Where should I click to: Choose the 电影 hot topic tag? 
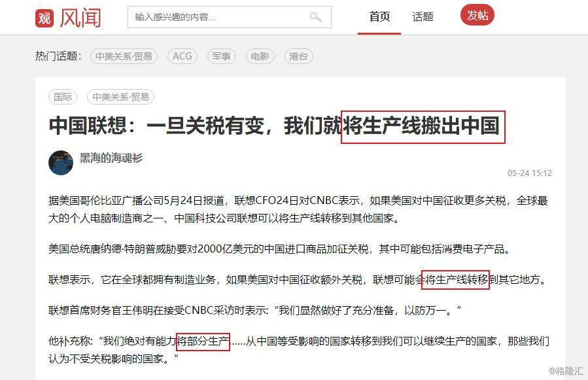(x=260, y=56)
